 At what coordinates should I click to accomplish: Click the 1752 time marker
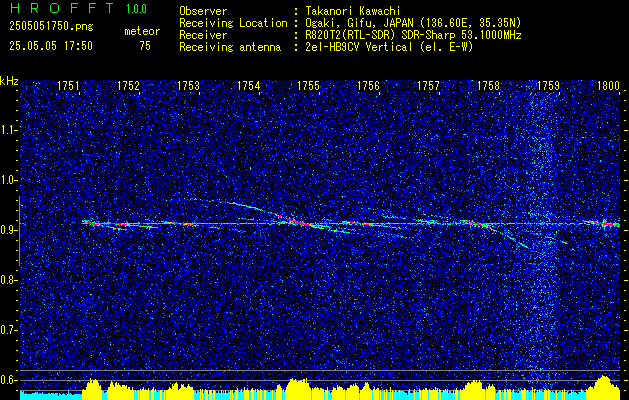pos(128,85)
